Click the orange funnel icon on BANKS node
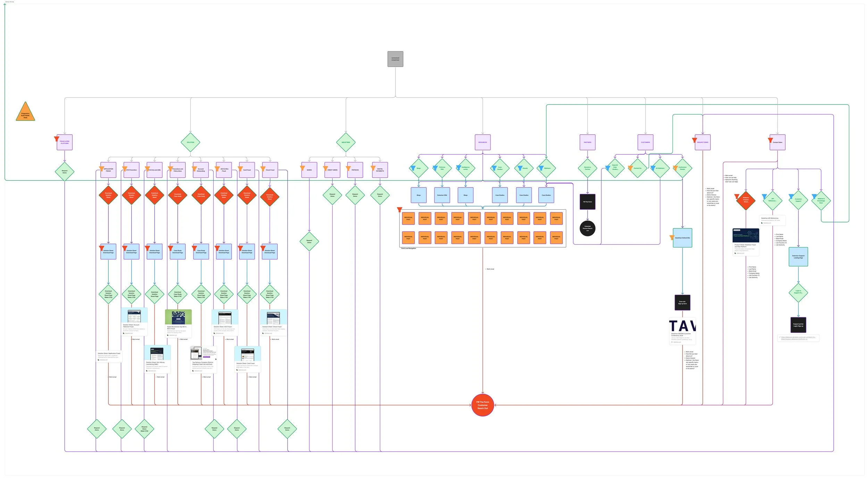The height and width of the screenshot is (479, 868). click(302, 168)
